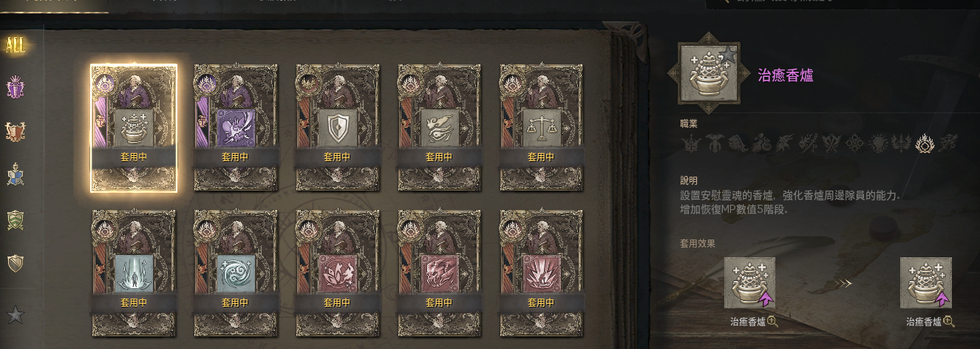Toggle favorite star on 治癒香爐 icon

[729, 53]
